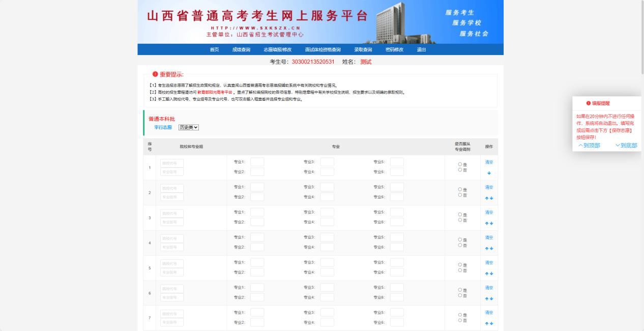Click the red alert icon beside 填报提醒

(x=589, y=103)
